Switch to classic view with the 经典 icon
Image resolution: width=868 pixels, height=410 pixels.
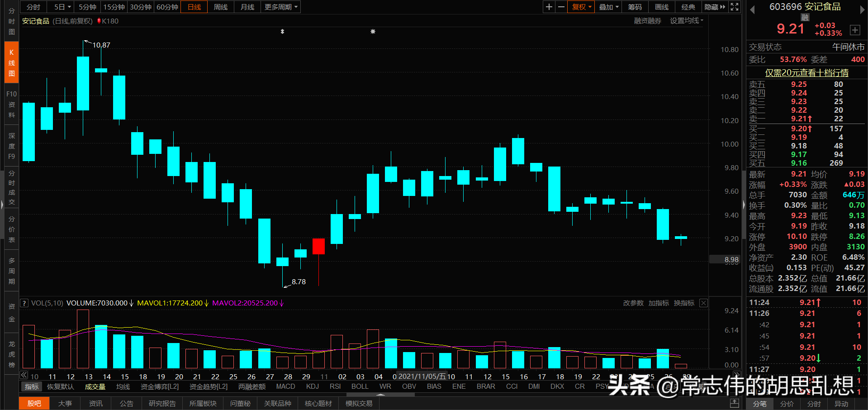688,7
